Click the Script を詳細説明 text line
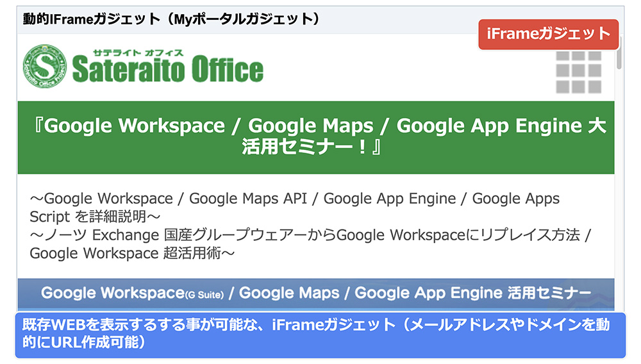Image resolution: width=641 pixels, height=364 pixels. coord(95,217)
